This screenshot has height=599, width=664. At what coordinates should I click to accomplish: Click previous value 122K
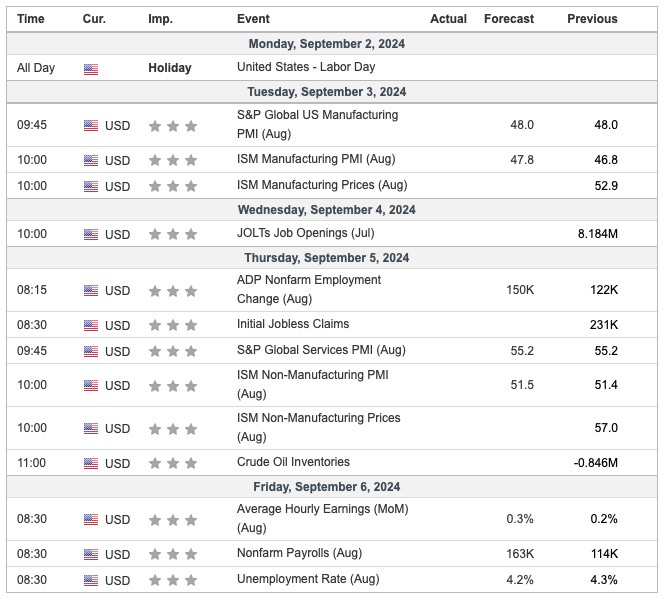point(604,290)
